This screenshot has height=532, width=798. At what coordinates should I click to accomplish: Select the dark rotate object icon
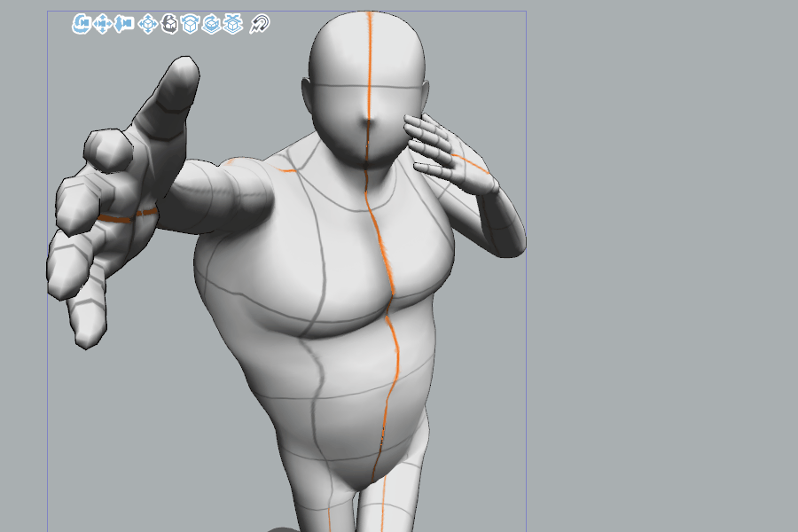[168, 24]
